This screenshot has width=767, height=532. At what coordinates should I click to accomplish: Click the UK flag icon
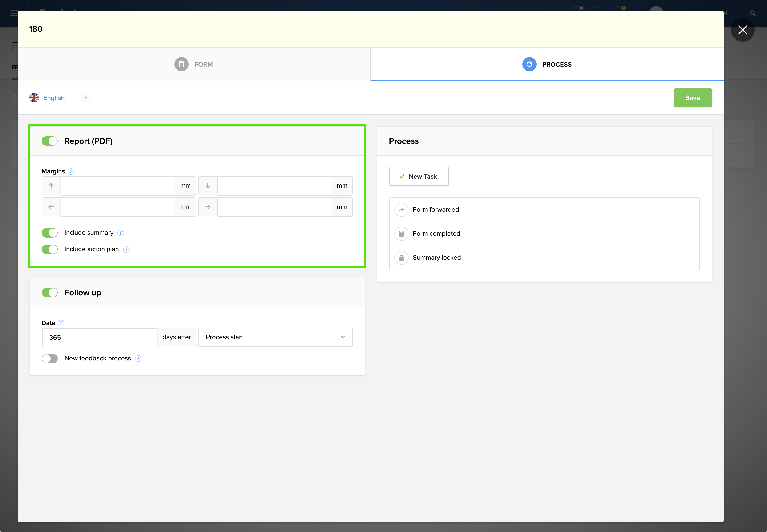(34, 98)
